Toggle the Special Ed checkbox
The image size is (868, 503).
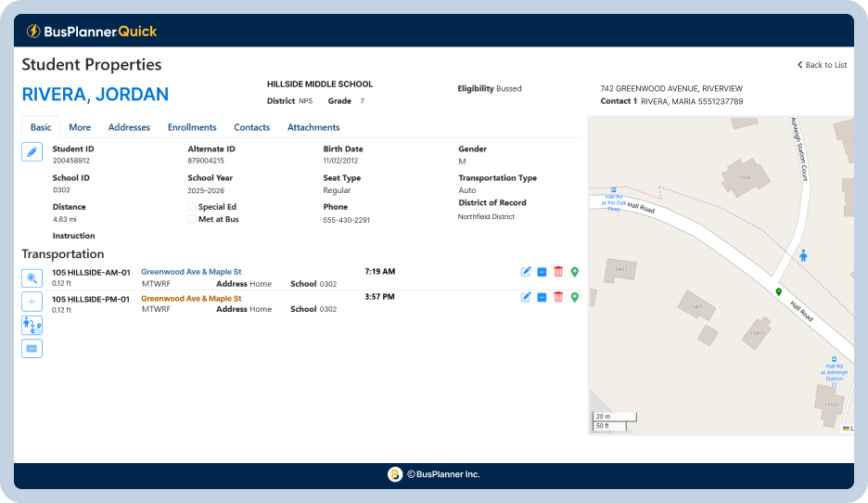[x=191, y=207]
